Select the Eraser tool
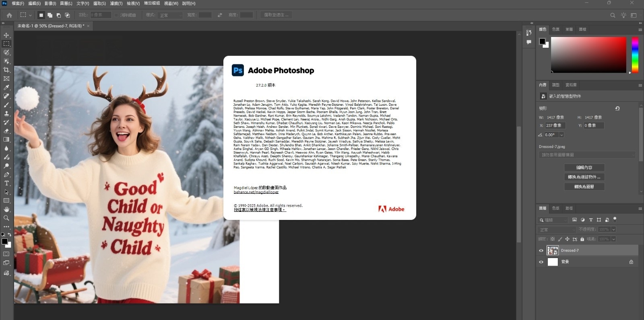644x320 pixels. coord(6,131)
